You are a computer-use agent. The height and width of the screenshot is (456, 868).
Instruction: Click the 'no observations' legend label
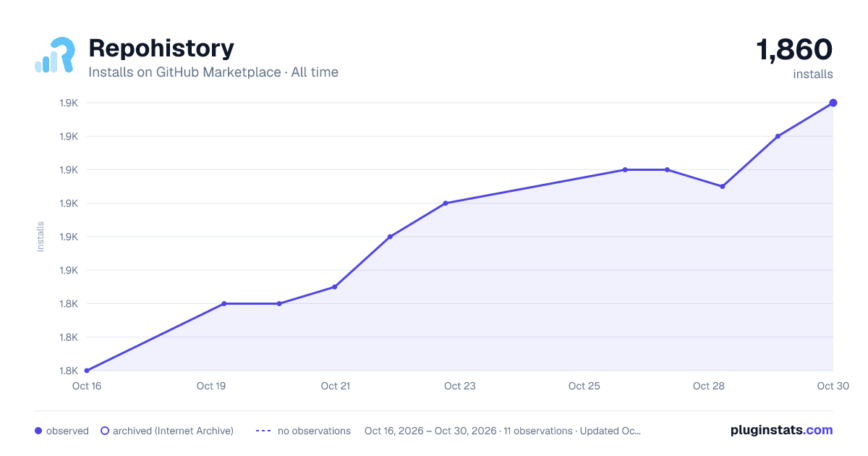point(314,431)
